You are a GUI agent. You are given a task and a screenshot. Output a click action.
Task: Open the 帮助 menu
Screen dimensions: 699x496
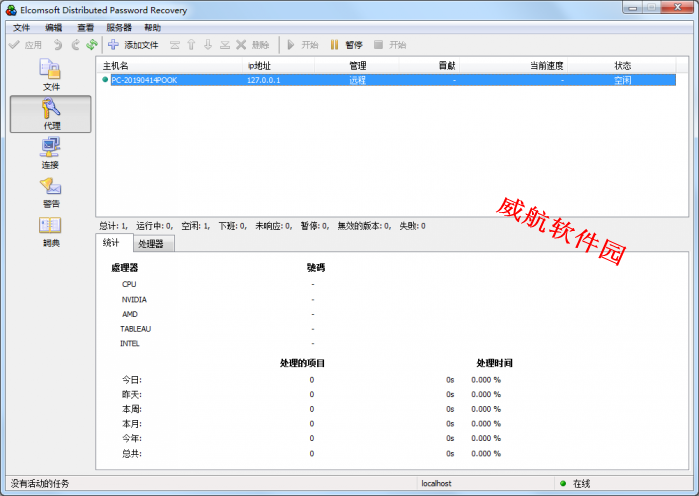(152, 28)
